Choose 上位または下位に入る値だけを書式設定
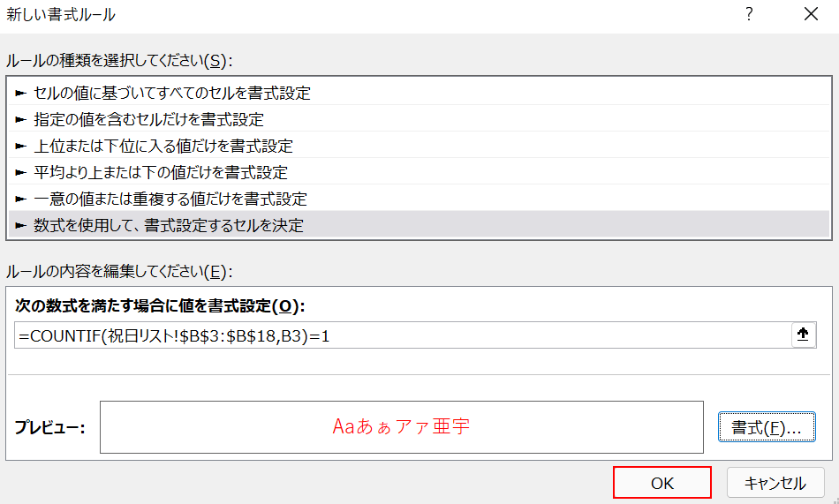The width and height of the screenshot is (839, 504). pyautogui.click(x=419, y=146)
